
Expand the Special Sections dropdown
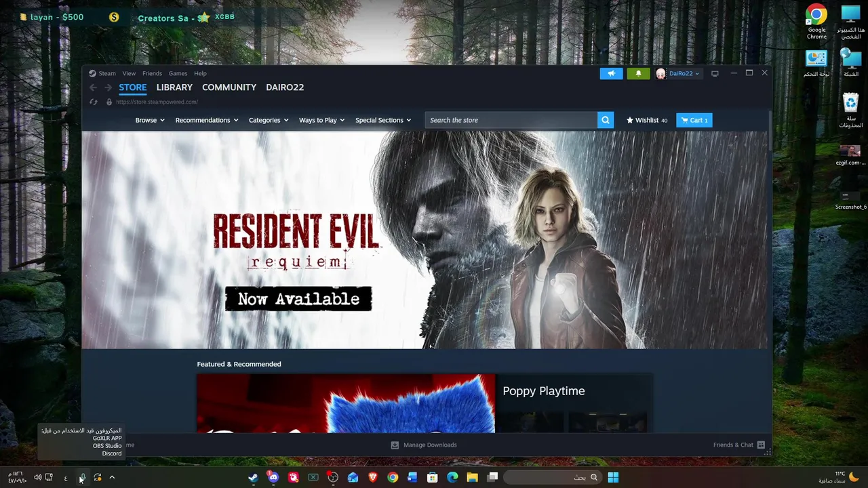383,120
